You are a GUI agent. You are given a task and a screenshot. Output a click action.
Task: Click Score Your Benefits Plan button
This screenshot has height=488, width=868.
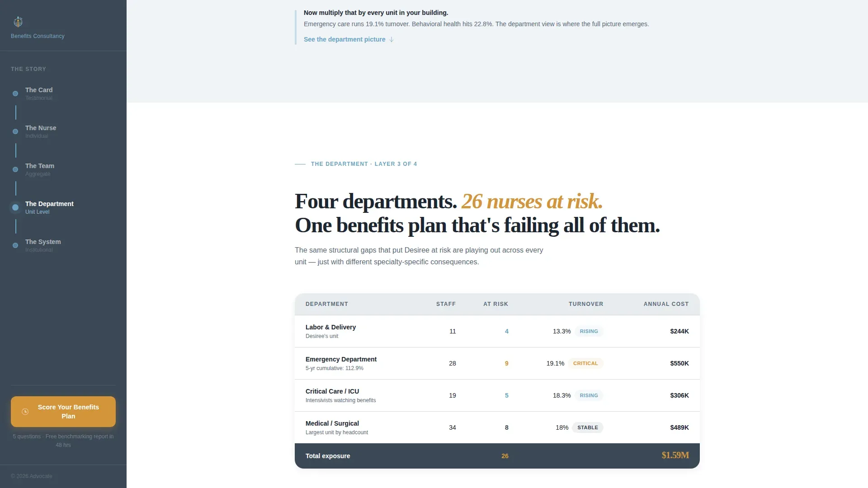pyautogui.click(x=63, y=412)
